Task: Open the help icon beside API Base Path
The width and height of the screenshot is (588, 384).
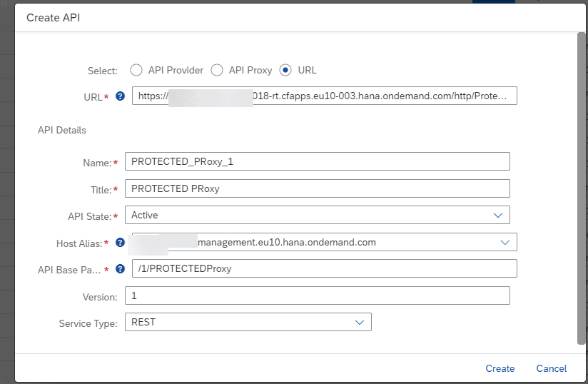Action: pos(120,269)
